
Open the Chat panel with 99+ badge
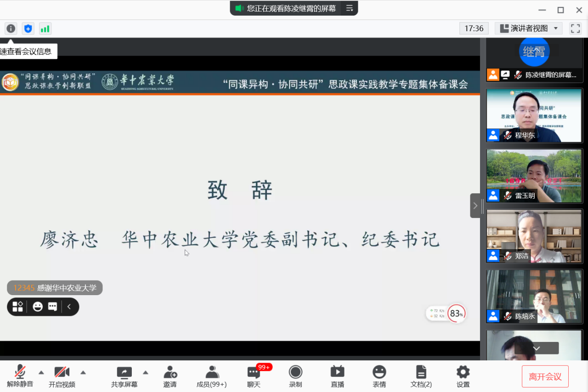[254, 376]
